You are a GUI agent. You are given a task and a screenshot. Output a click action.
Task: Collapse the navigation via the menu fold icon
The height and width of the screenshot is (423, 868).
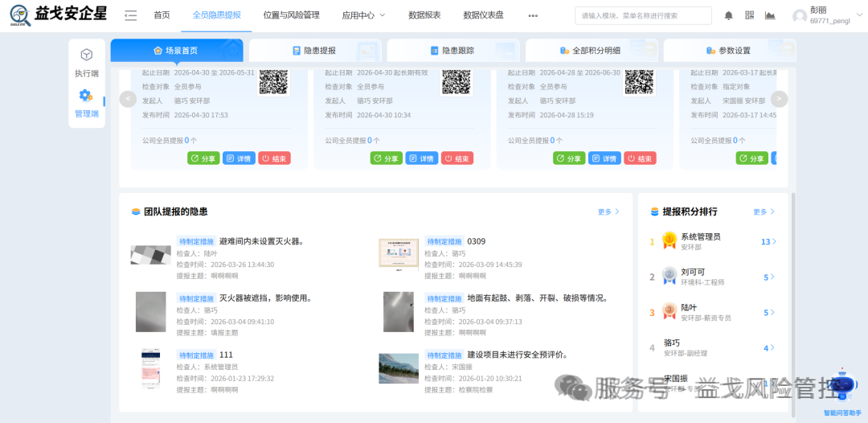(131, 15)
